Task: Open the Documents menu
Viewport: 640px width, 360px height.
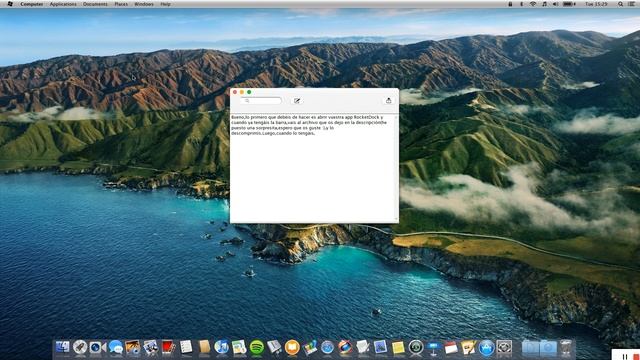Action: [x=95, y=4]
